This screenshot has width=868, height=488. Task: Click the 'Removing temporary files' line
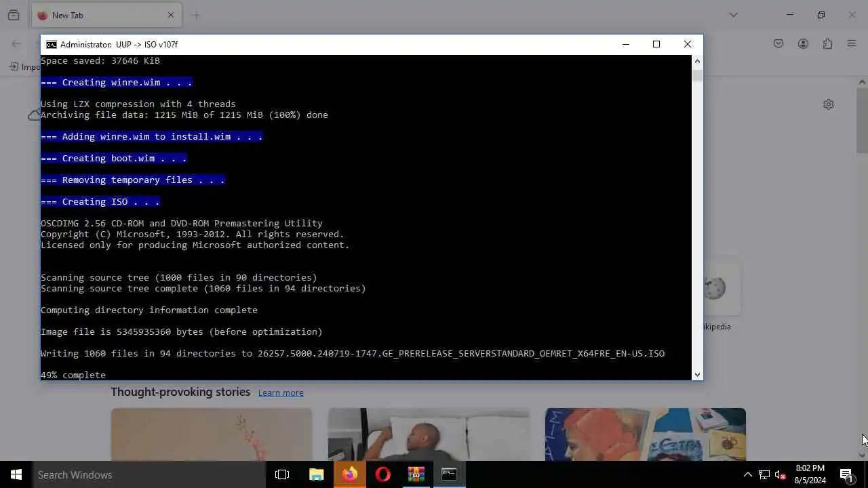133,180
